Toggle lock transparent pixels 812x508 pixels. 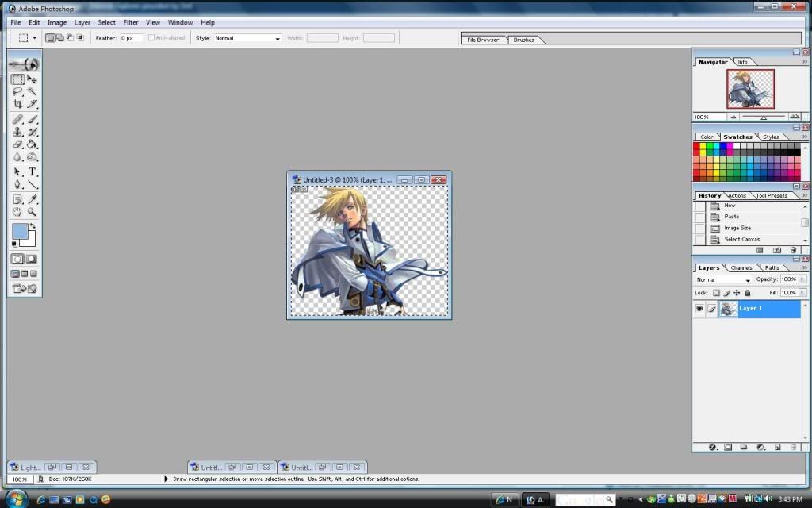pos(716,293)
